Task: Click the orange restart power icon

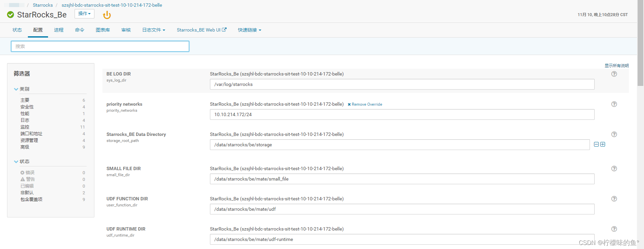Action: click(x=107, y=15)
